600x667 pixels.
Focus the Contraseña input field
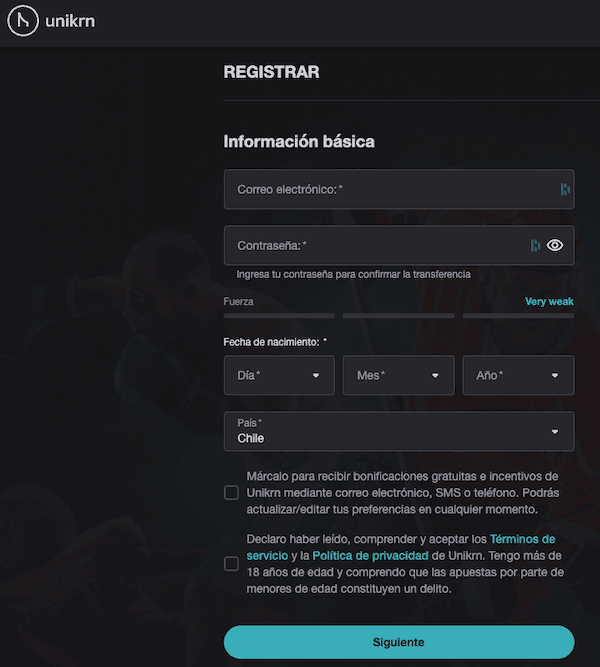point(399,245)
